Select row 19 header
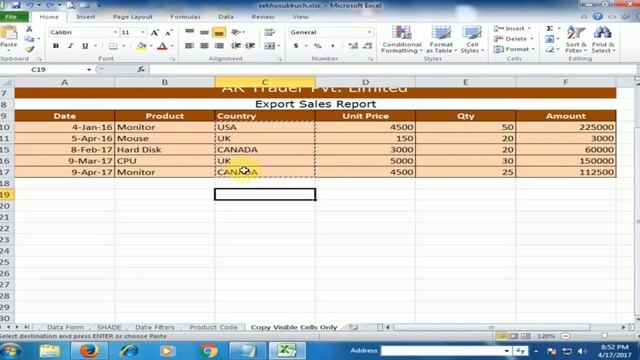Screen dimensions: 640x360 point(6,195)
